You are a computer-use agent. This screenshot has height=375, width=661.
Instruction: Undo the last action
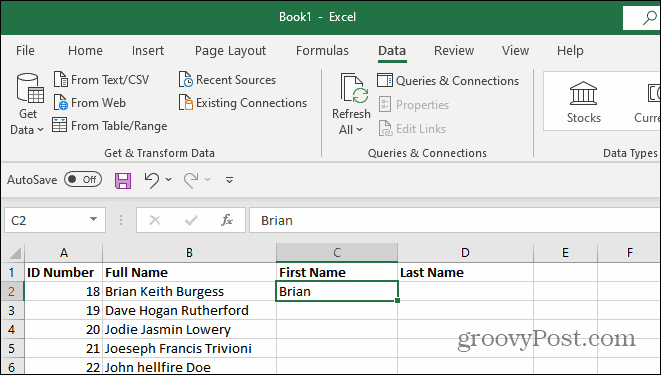(x=152, y=180)
